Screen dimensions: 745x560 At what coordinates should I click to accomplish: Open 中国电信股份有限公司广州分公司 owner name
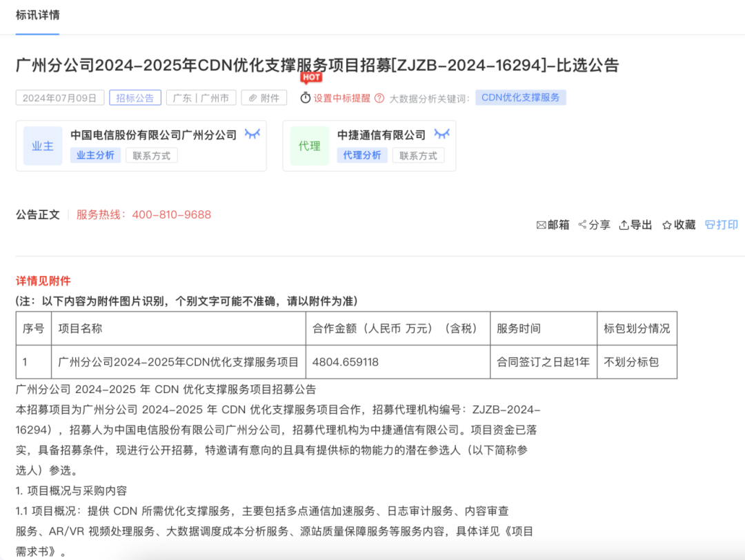click(153, 135)
